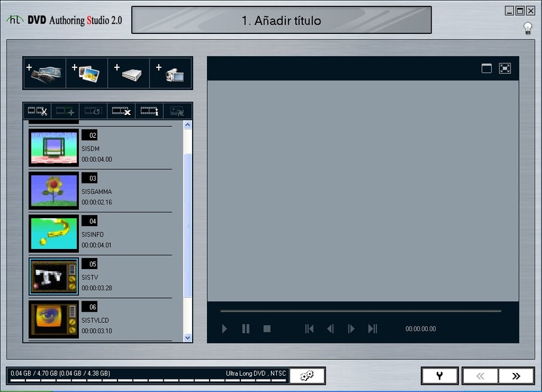Click the rotate clip icon
The image size is (542, 392).
93,111
